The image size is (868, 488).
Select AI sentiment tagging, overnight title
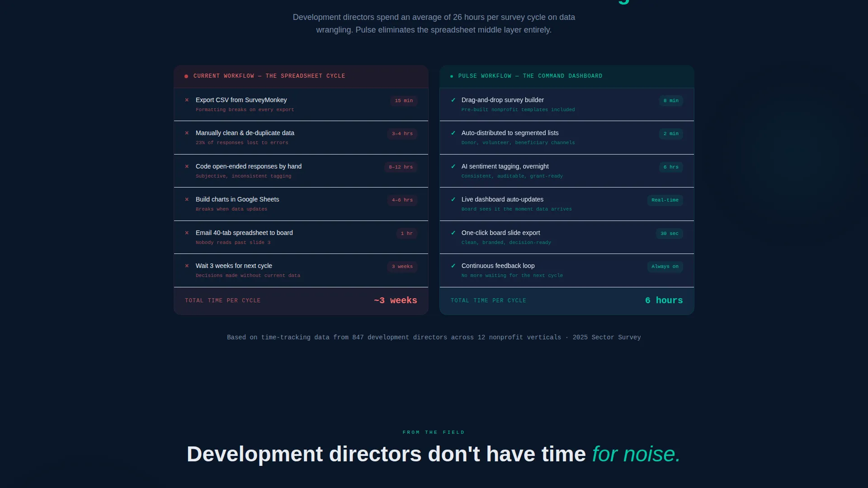[505, 166]
